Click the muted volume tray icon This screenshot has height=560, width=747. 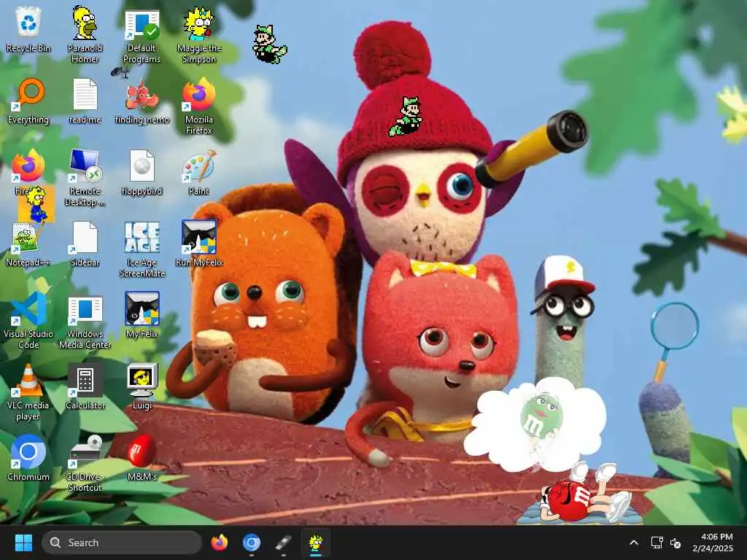(x=675, y=542)
